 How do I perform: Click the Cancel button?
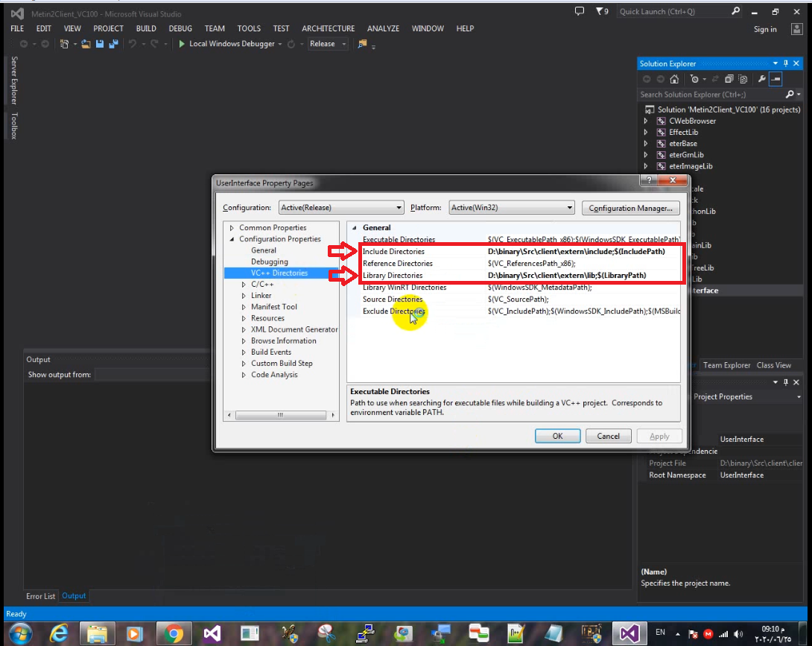click(x=608, y=436)
